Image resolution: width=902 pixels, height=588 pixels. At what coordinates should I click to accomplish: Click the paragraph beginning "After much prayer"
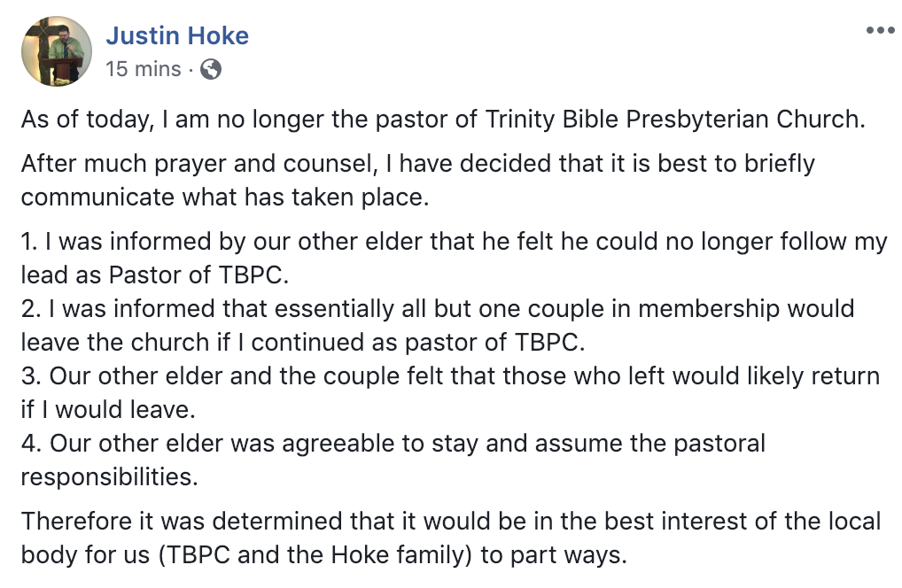tap(418, 181)
